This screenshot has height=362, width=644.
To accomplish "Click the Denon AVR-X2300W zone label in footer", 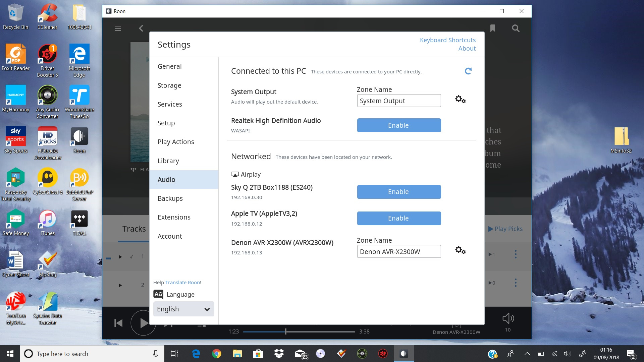I will (x=456, y=332).
